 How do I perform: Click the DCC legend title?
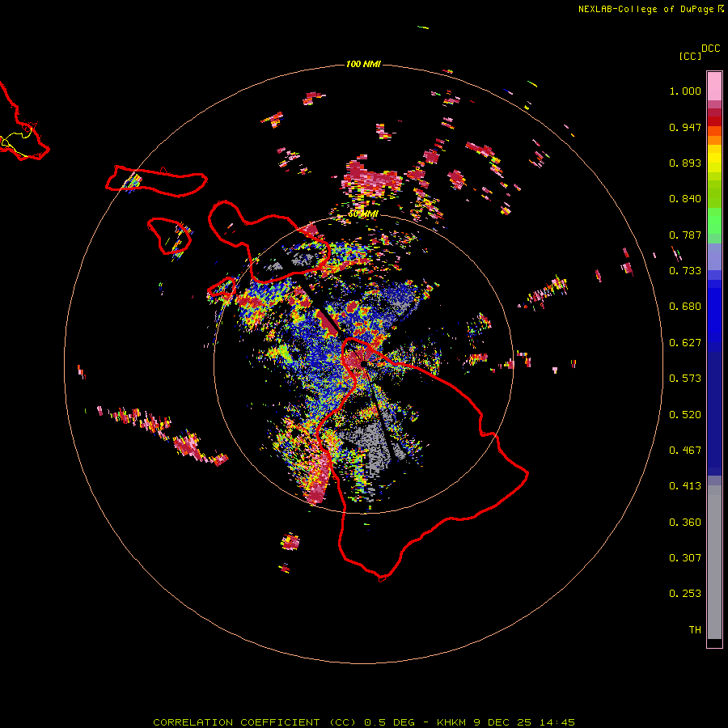[710, 49]
